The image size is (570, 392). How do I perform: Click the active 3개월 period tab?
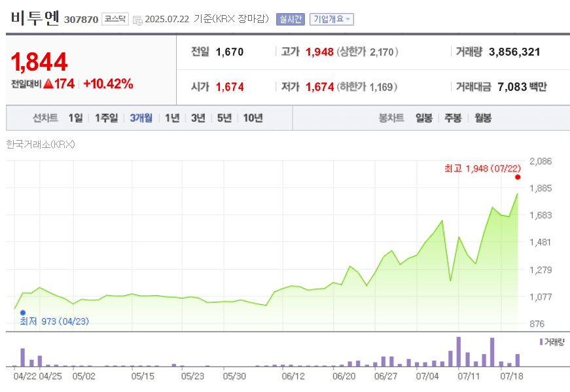(139, 118)
